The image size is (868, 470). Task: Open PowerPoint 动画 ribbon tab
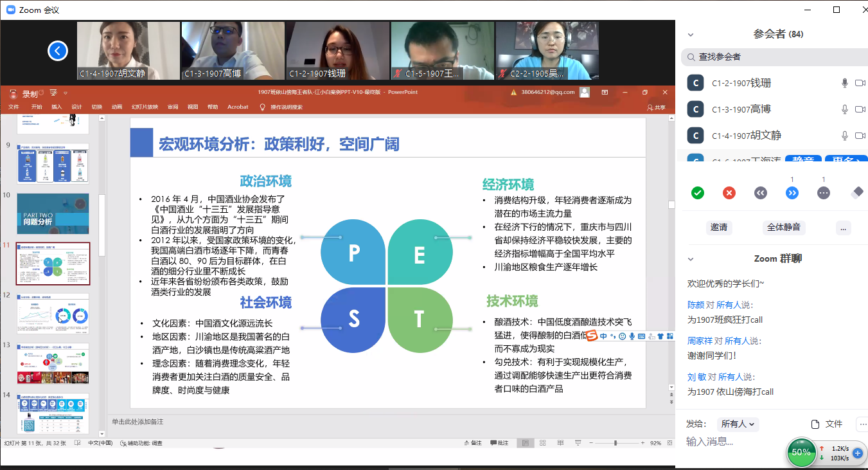click(x=116, y=107)
